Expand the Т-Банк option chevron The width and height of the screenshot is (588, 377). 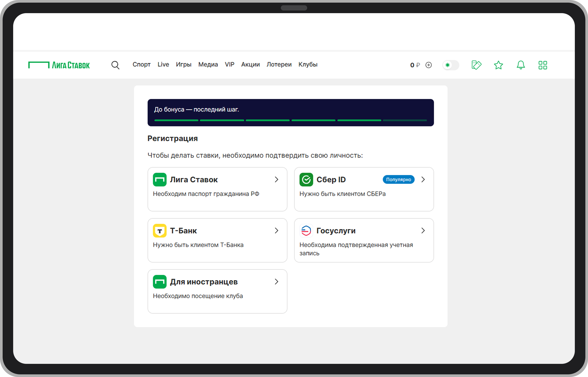[x=276, y=231]
